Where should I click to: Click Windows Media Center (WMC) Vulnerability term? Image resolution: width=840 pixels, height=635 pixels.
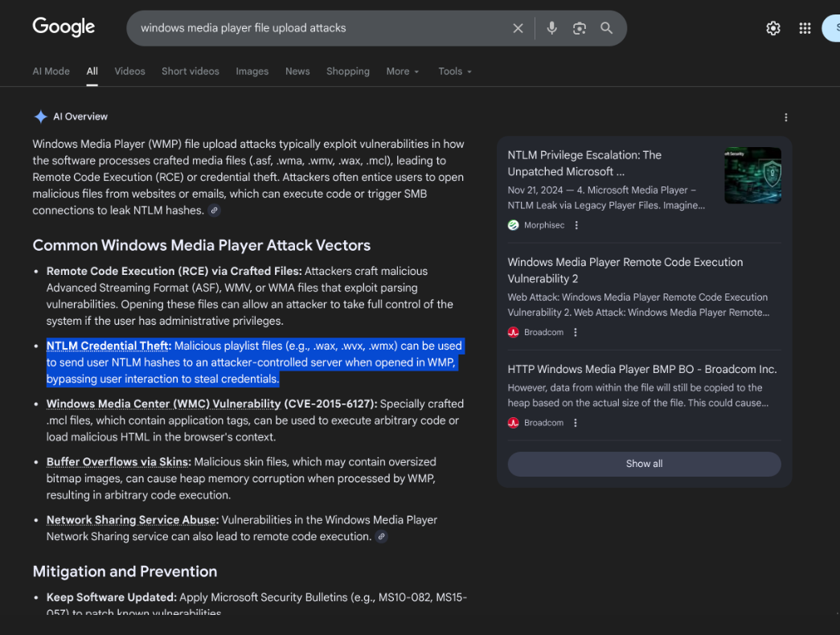(163, 404)
